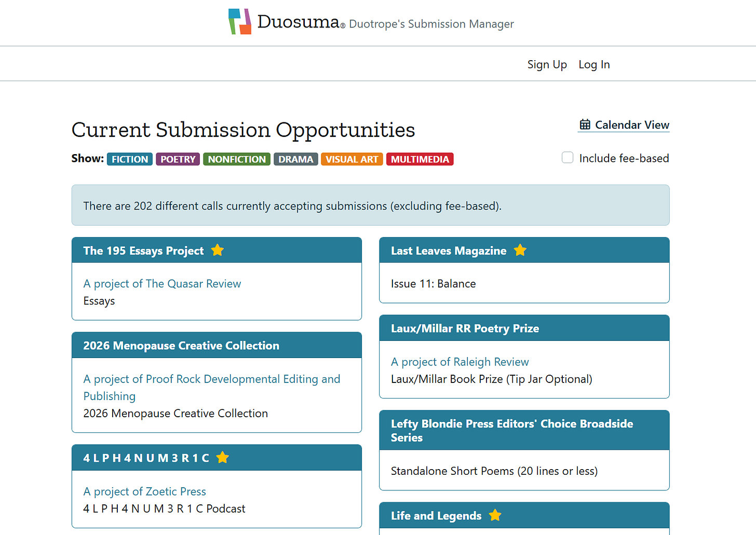This screenshot has height=535, width=756.
Task: Click the Current Submission Opportunities heading
Action: coord(243,130)
